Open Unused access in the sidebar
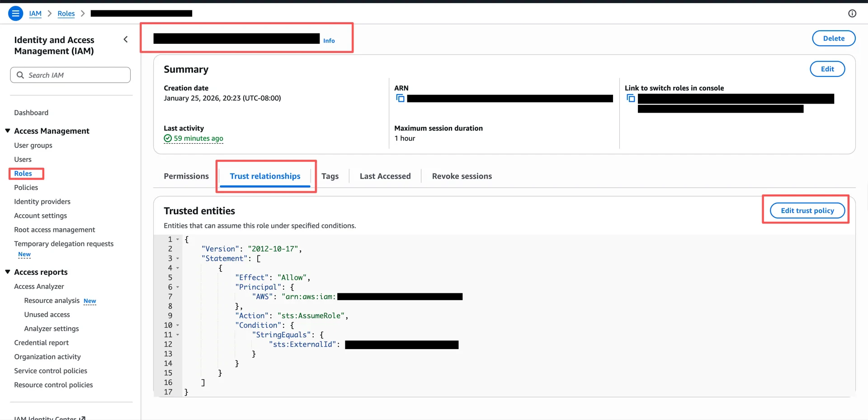This screenshot has width=868, height=420. 47,315
